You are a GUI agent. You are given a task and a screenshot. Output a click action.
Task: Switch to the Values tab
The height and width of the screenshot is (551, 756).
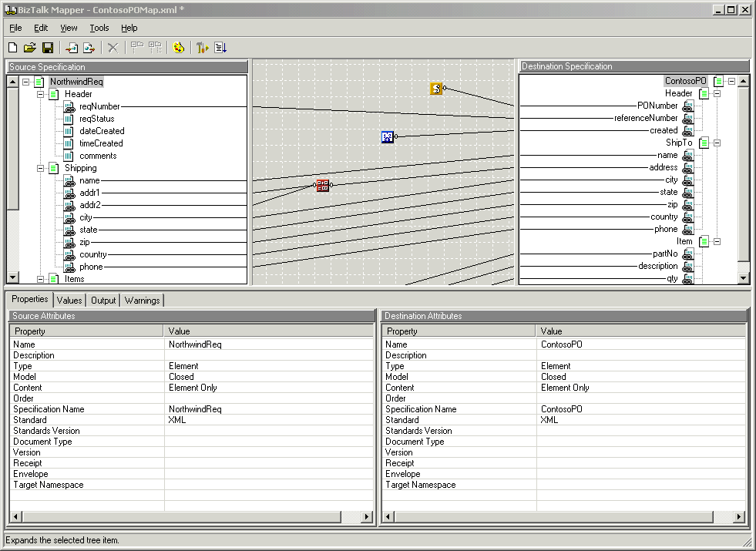(x=69, y=301)
